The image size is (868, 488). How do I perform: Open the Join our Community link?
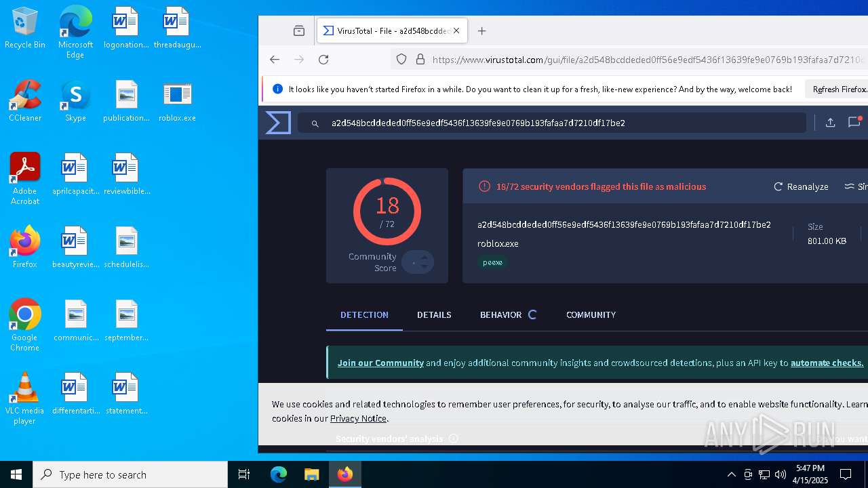coord(380,363)
